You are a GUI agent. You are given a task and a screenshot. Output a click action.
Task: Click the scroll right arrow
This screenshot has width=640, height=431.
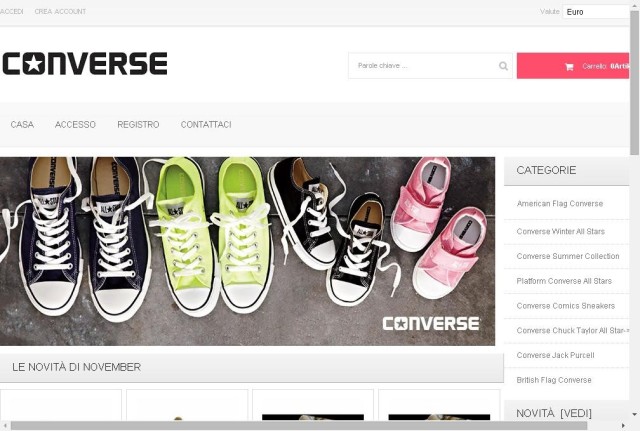point(623,426)
